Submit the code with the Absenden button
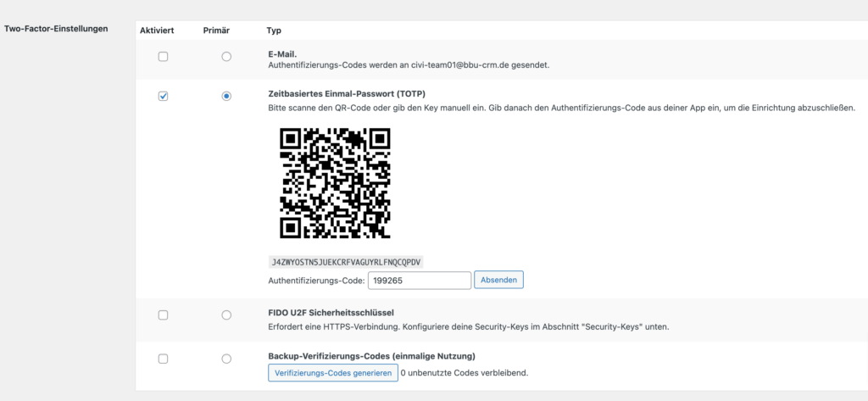The image size is (868, 401). click(x=498, y=281)
